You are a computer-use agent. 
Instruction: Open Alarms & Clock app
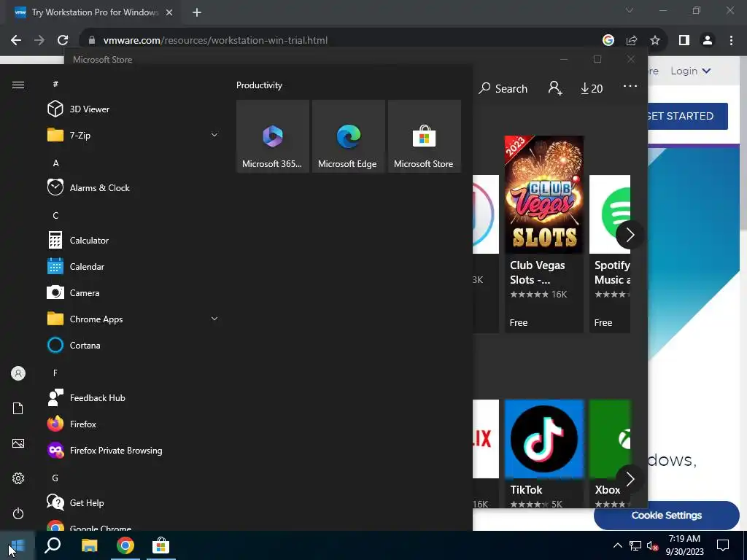tap(133, 187)
